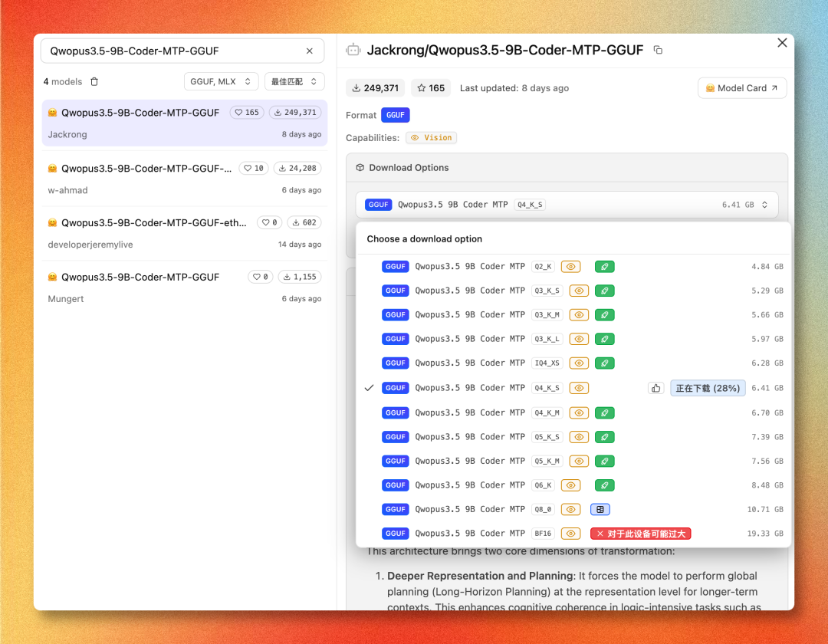Choose the Q2_K download option

coord(574,267)
